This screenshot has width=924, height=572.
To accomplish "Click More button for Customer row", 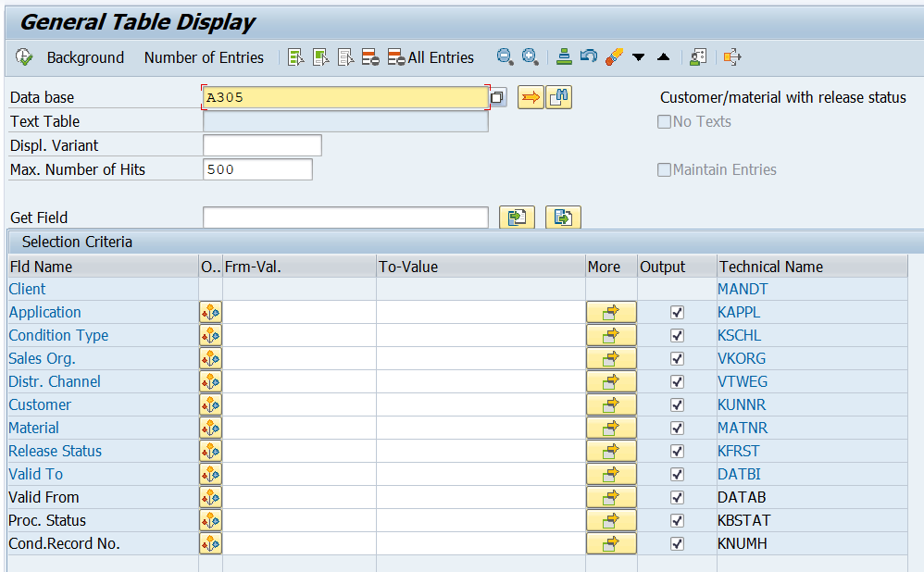I will pyautogui.click(x=611, y=404).
